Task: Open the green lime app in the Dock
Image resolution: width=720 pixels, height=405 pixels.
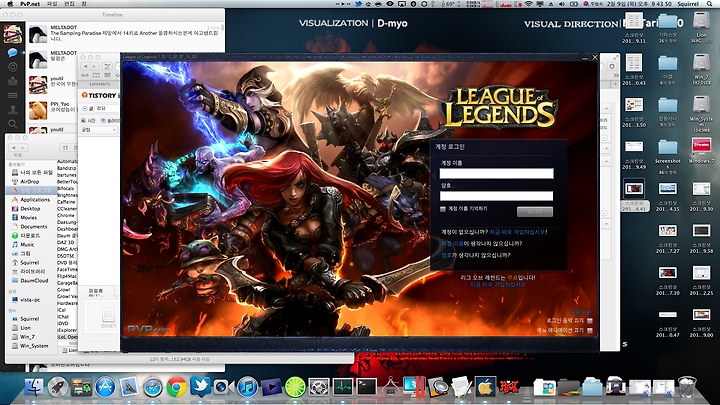Action: click(x=295, y=387)
